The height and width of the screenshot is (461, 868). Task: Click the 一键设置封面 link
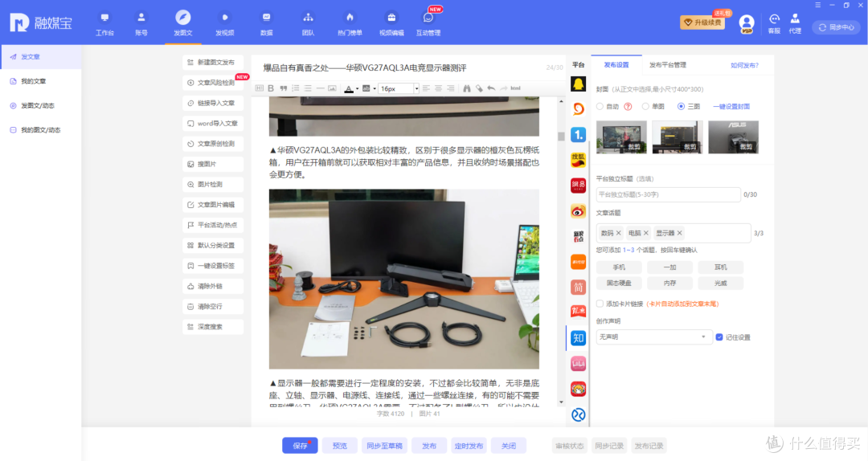pyautogui.click(x=731, y=107)
